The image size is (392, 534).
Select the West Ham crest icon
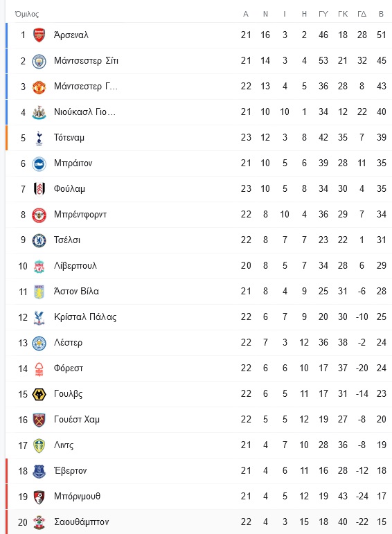(39, 420)
